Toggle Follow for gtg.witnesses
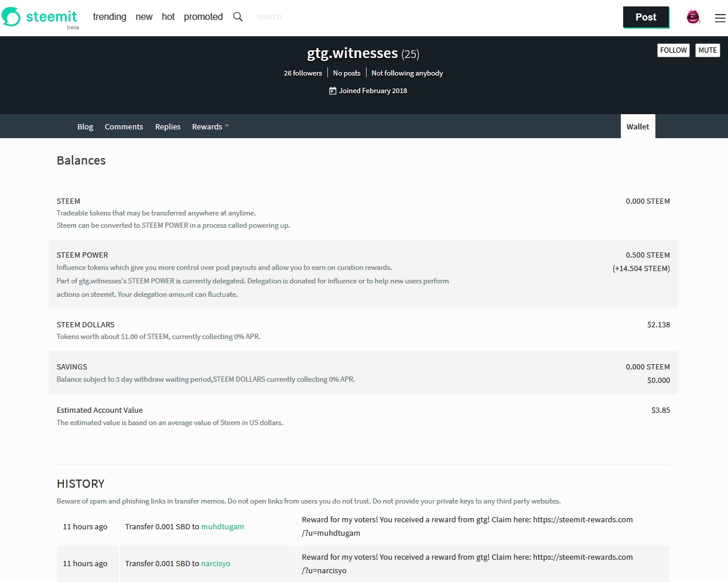 tap(673, 50)
